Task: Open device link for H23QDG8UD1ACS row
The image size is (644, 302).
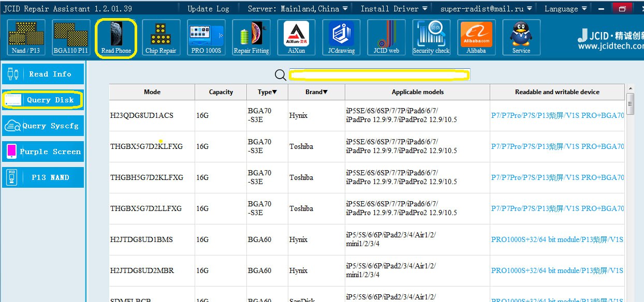Action: (x=558, y=115)
